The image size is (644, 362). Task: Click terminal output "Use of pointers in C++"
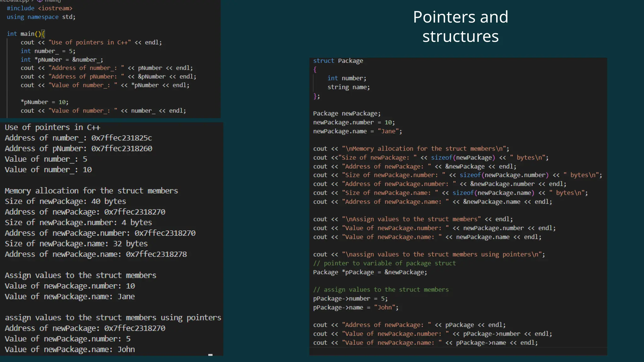(53, 127)
